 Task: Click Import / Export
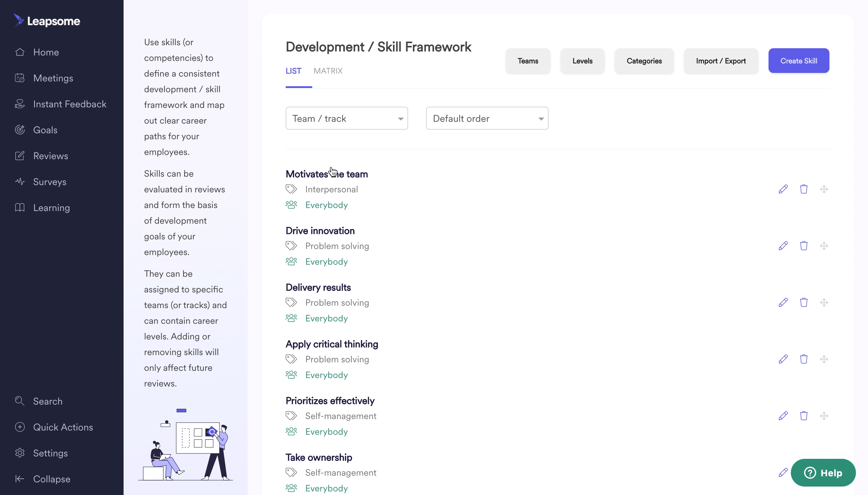pos(721,61)
